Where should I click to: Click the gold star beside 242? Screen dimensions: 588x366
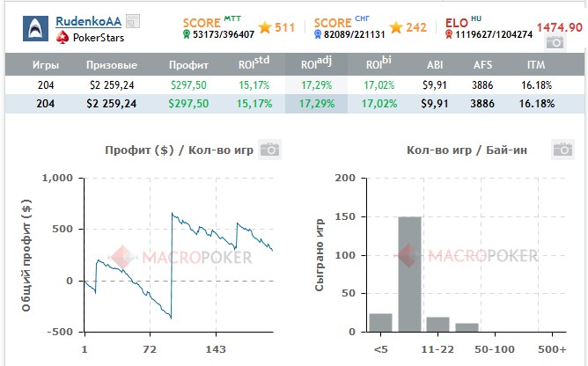click(x=395, y=28)
